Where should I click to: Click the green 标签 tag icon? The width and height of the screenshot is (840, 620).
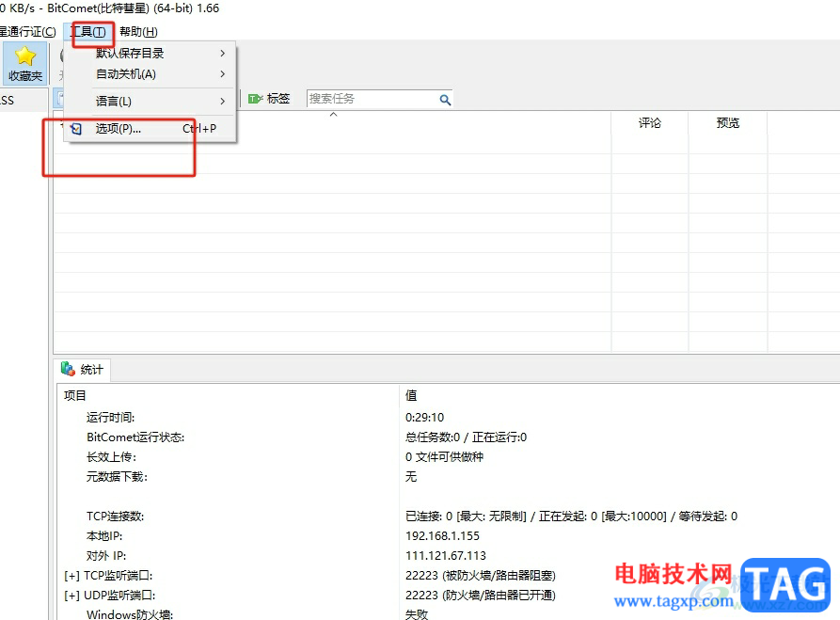255,99
